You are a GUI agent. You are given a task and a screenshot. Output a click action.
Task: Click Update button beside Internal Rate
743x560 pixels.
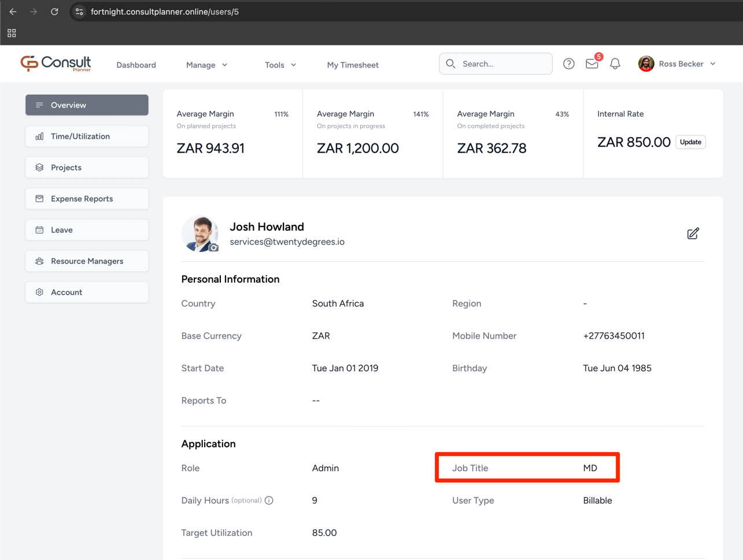(x=690, y=142)
